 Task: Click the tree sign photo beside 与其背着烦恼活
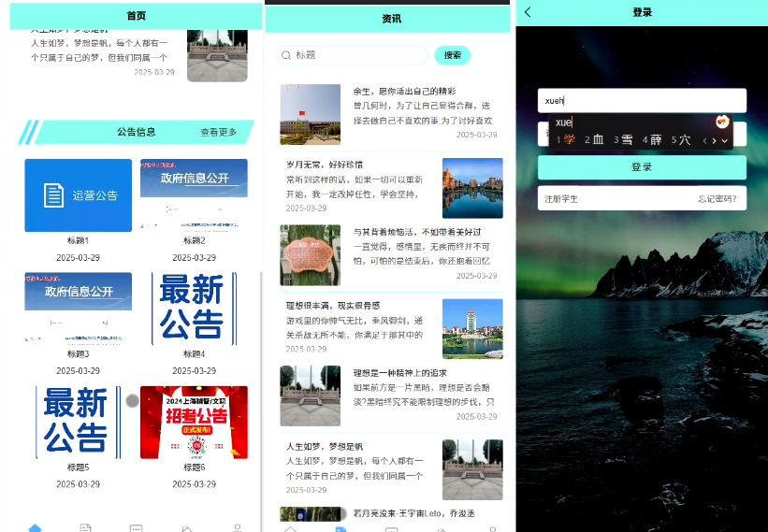(310, 255)
